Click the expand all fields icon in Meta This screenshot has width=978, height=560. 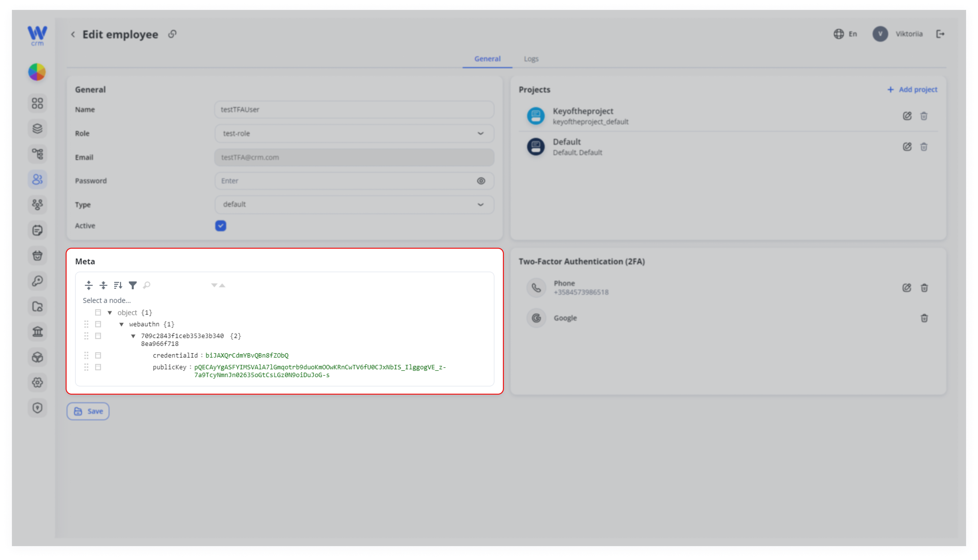[89, 285]
